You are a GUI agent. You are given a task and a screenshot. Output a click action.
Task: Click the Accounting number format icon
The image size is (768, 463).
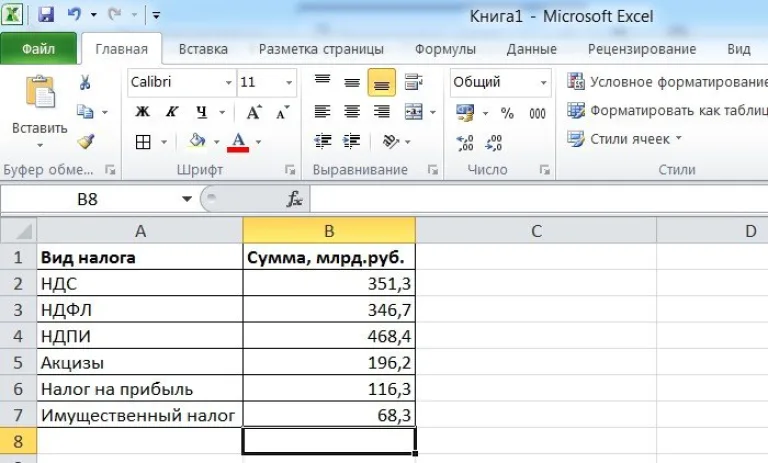coord(465,113)
